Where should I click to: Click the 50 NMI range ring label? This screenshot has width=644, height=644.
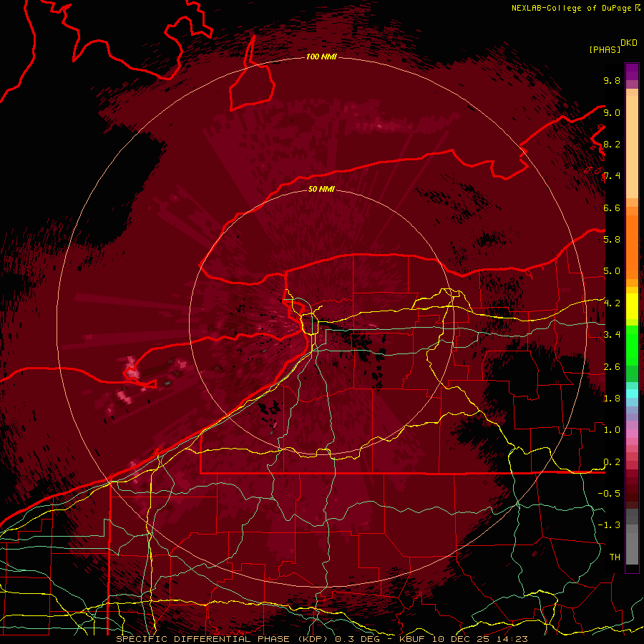(x=321, y=190)
